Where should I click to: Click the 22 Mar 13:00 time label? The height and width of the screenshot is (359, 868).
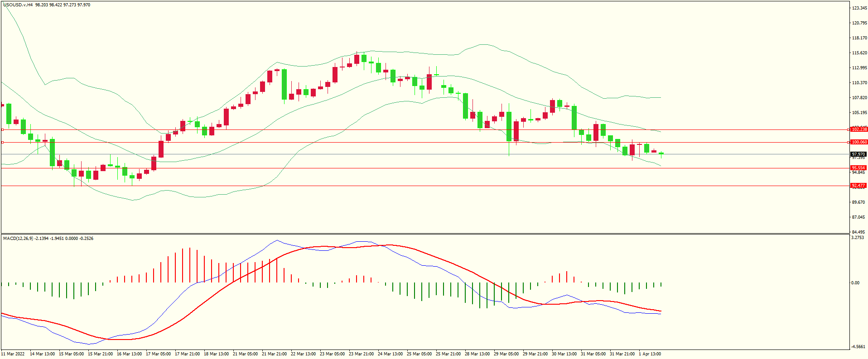pos(304,354)
